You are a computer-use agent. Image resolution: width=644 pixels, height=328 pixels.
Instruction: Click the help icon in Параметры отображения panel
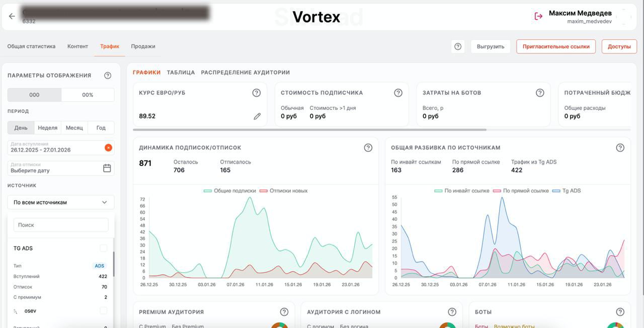click(x=108, y=75)
